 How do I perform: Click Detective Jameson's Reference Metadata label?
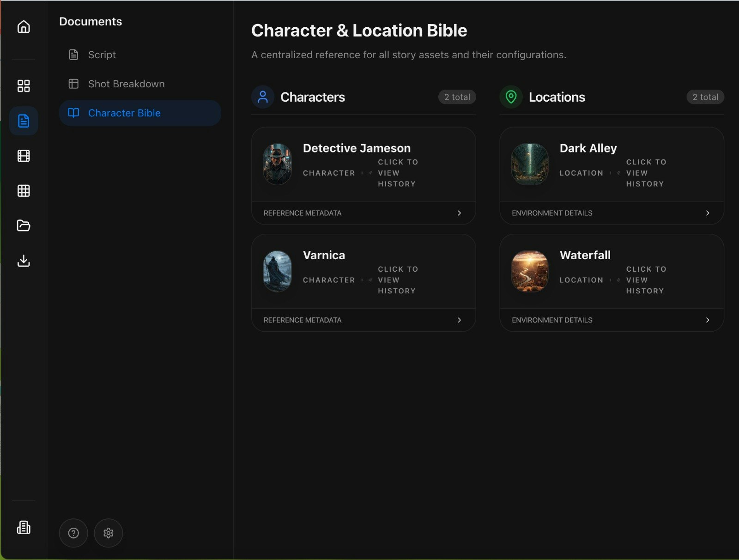[x=303, y=213]
